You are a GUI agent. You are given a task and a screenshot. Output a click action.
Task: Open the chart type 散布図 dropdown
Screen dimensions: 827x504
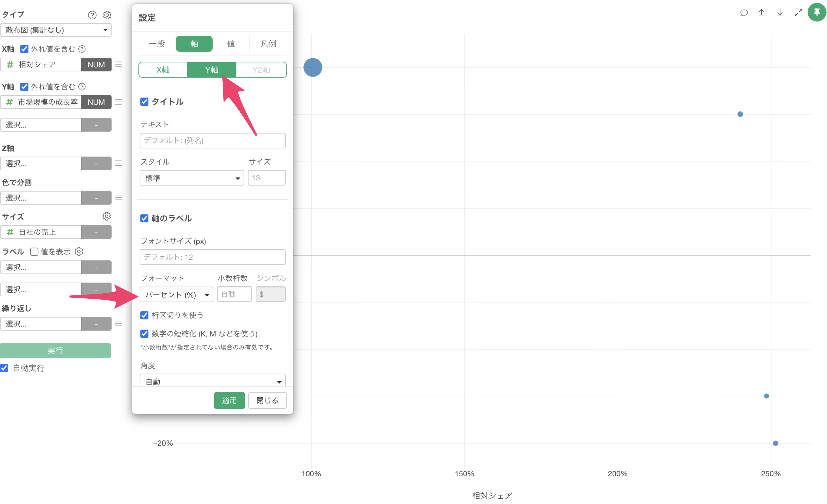(56, 30)
